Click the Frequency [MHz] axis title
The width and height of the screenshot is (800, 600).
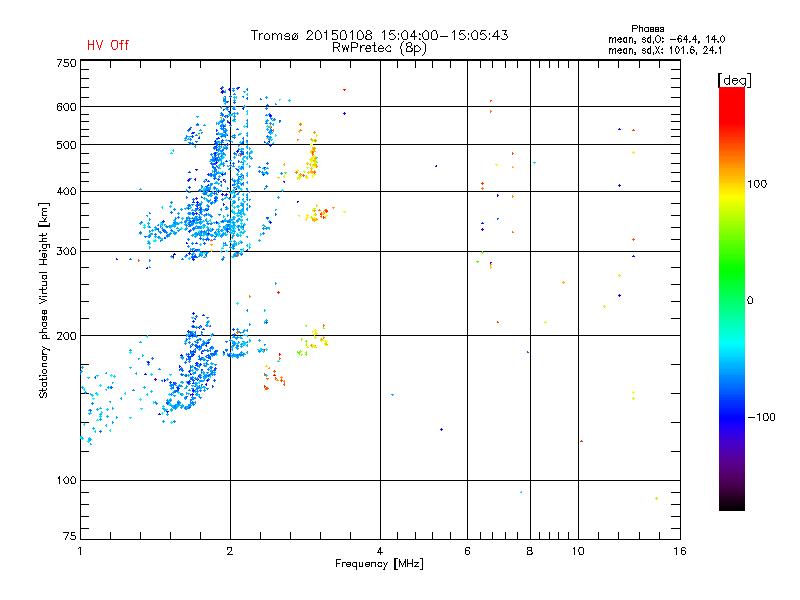(379, 564)
